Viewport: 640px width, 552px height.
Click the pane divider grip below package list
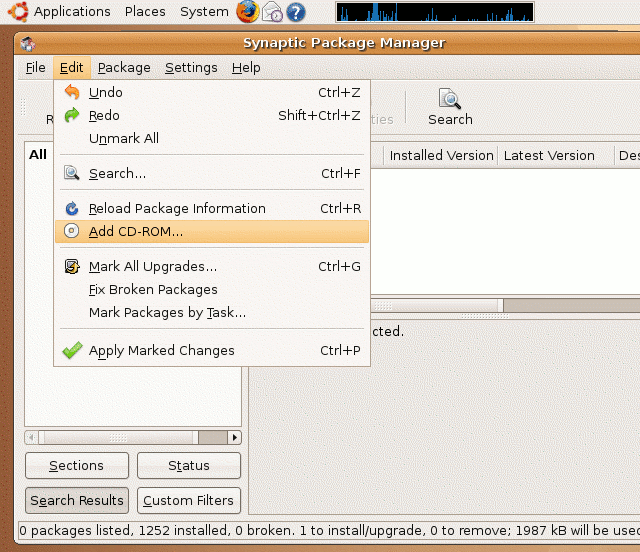(485, 316)
